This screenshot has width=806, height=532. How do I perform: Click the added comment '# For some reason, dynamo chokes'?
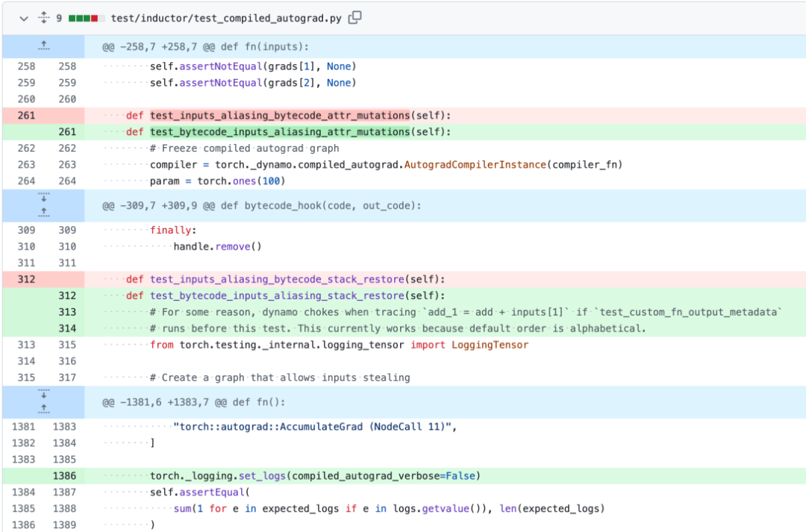466,312
